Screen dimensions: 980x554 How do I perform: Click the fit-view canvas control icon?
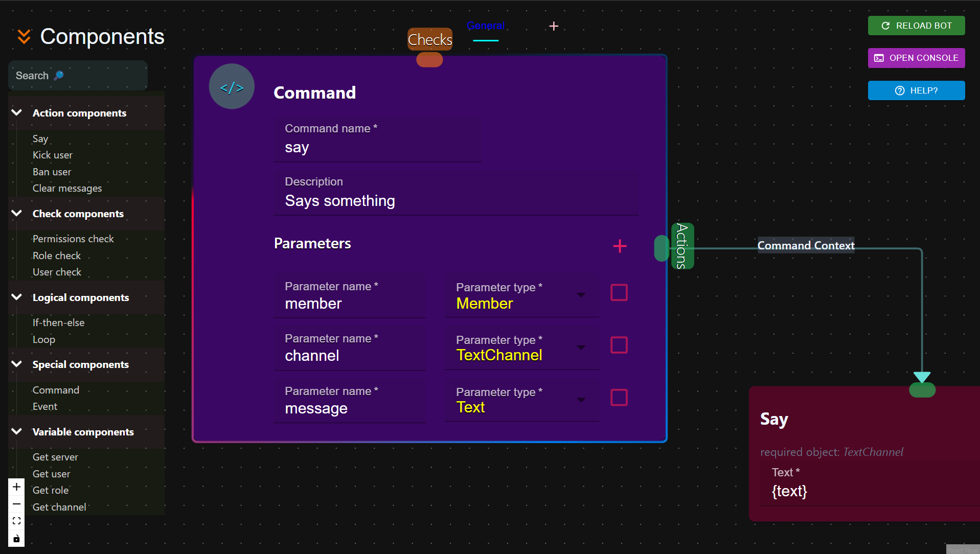16,520
